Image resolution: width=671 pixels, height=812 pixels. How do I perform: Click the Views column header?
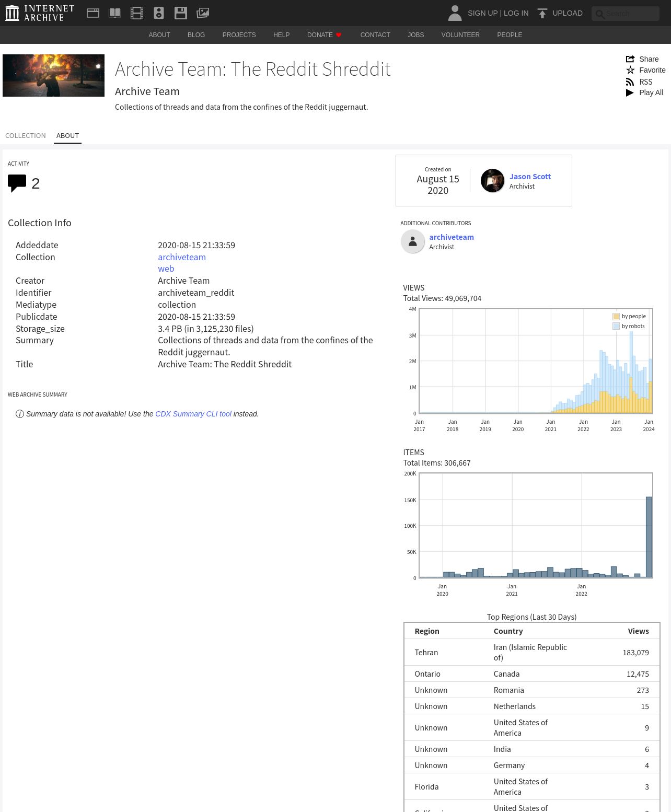pos(638,631)
